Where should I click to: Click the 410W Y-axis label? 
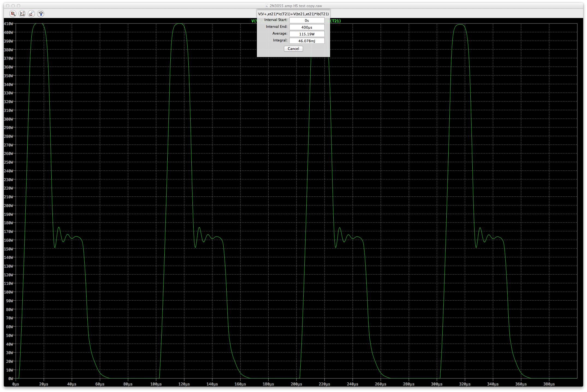[8, 24]
